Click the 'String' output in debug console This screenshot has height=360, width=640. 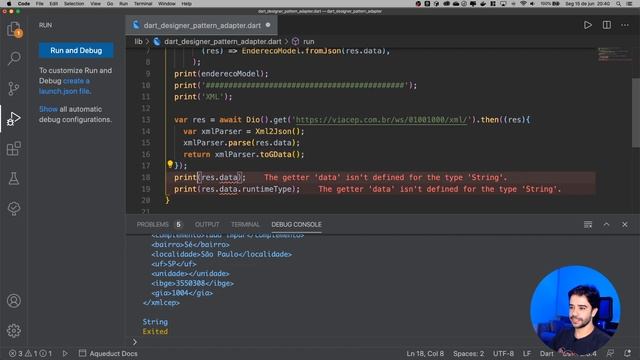pyautogui.click(x=155, y=322)
